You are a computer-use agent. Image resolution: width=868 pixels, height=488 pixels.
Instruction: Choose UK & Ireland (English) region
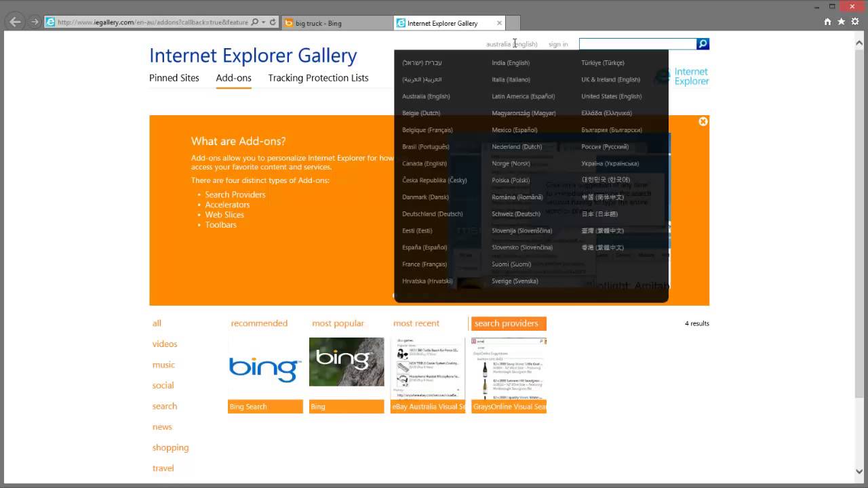click(610, 80)
